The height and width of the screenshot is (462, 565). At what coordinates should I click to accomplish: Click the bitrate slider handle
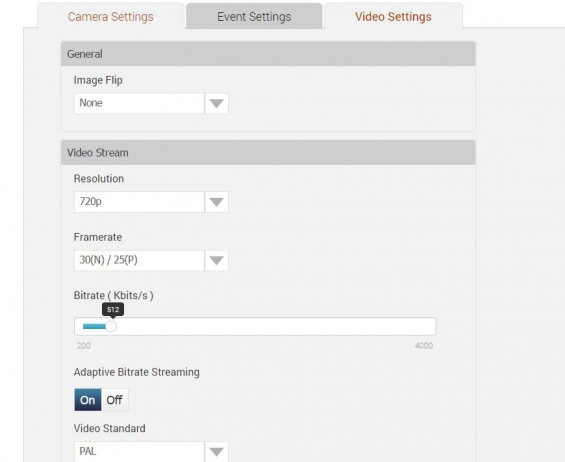coord(111,326)
